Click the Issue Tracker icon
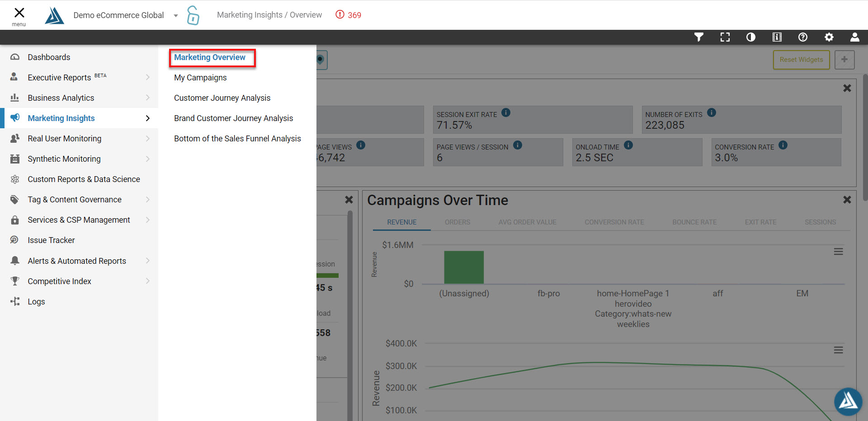The height and width of the screenshot is (421, 868). tap(14, 240)
